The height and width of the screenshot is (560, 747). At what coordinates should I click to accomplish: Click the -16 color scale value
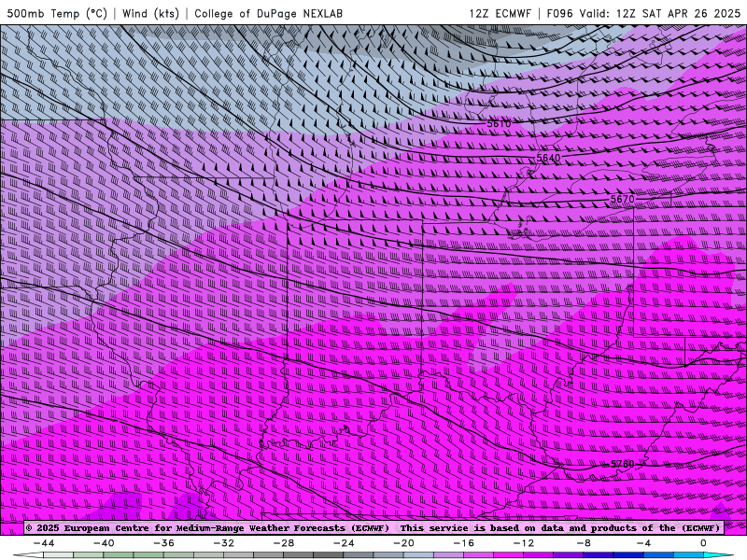pos(464,543)
